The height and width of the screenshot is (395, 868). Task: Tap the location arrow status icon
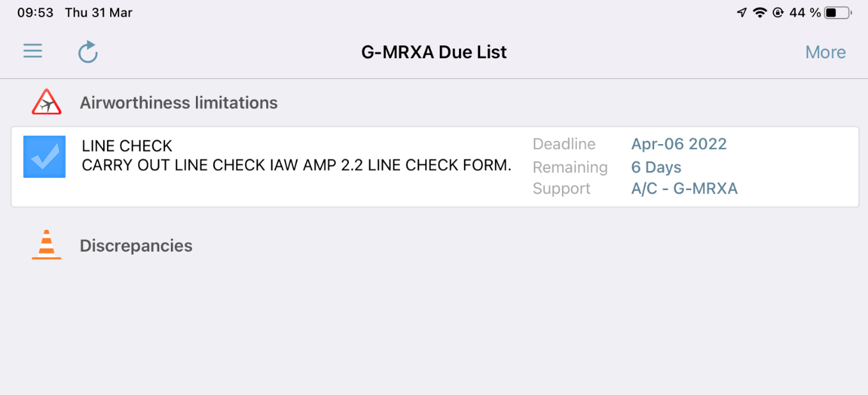click(742, 13)
